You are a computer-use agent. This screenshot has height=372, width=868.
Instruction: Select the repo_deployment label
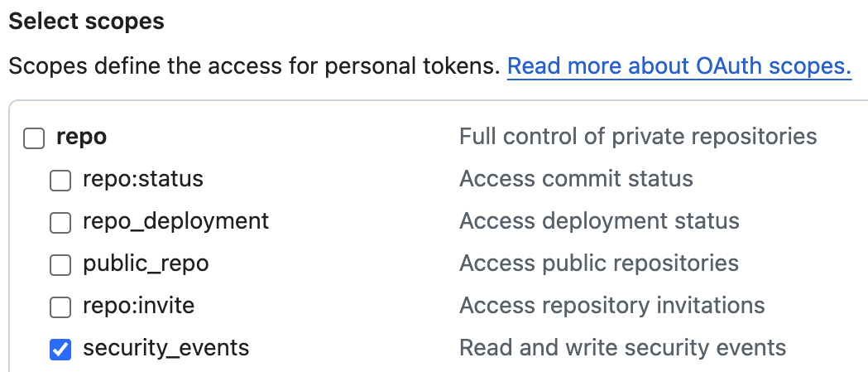(175, 221)
